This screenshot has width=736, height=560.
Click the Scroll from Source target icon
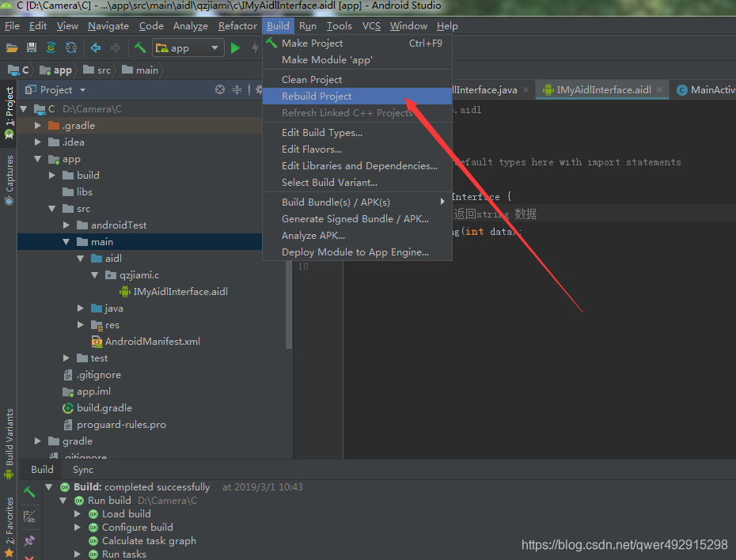(220, 89)
